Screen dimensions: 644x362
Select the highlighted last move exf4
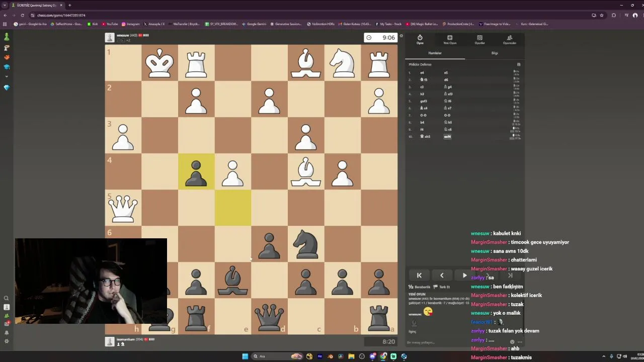point(447,136)
